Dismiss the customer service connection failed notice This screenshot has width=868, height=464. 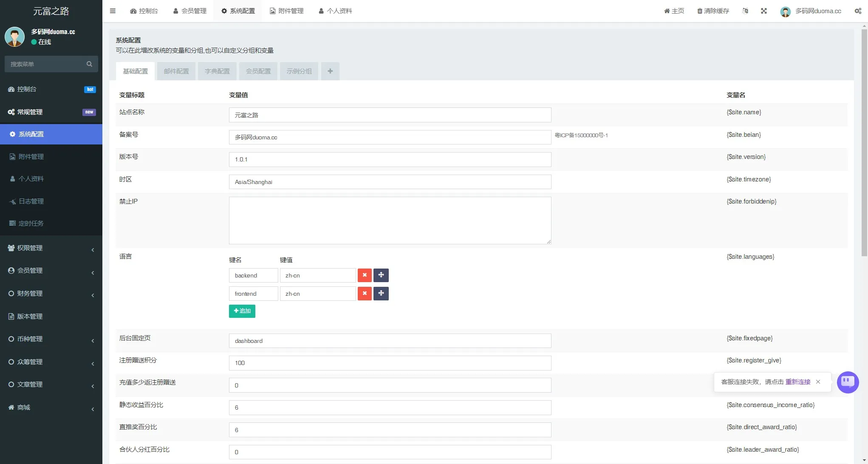coord(818,382)
